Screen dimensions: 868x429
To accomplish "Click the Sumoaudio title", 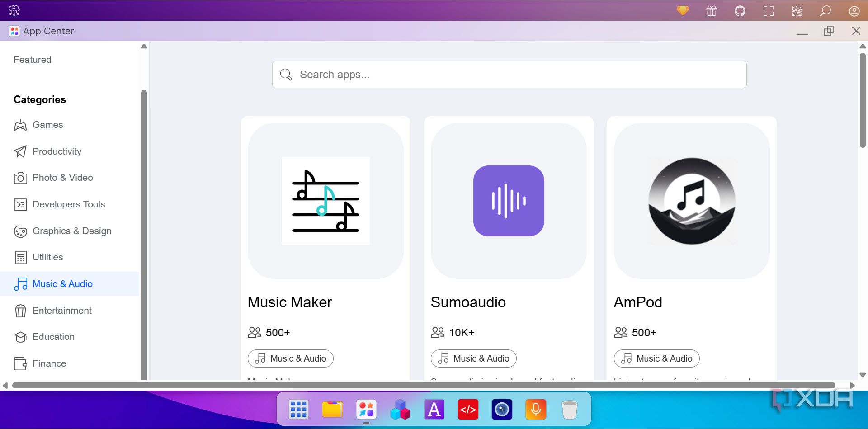I will click(x=468, y=302).
